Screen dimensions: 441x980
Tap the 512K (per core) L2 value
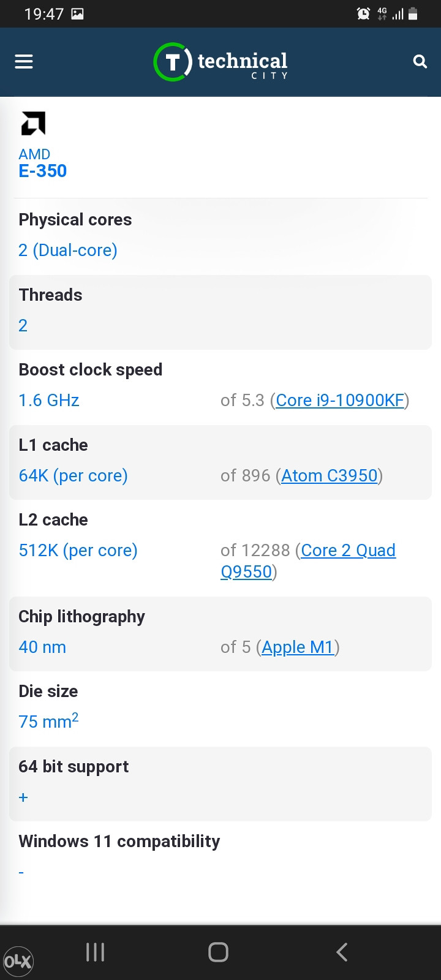tap(78, 551)
